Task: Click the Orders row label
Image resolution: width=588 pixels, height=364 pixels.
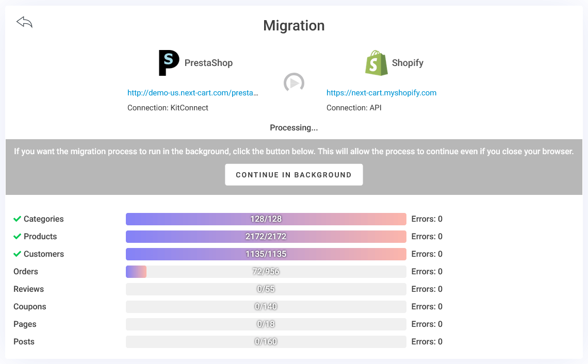Action: 25,271
